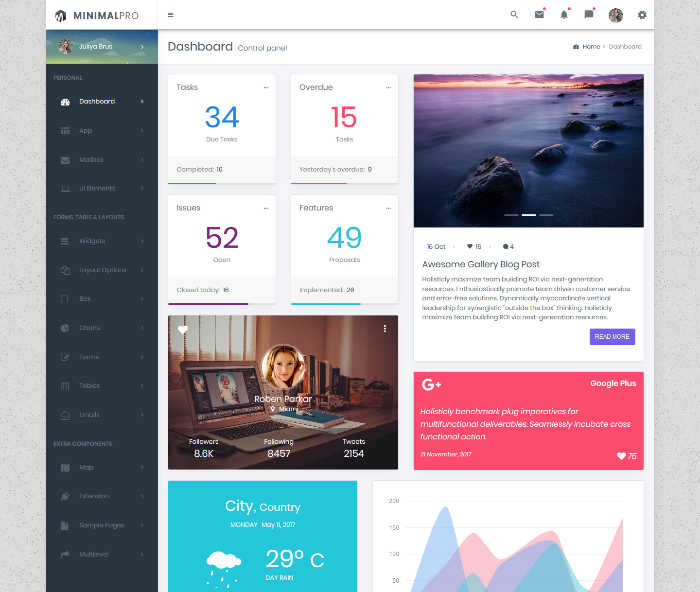Expand the App sidebar menu
This screenshot has width=700, height=592.
(102, 131)
